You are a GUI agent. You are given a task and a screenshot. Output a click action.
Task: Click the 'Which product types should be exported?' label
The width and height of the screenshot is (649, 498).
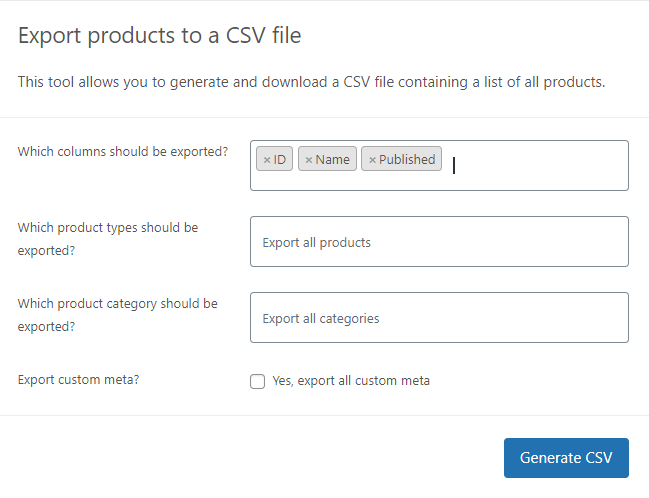108,239
